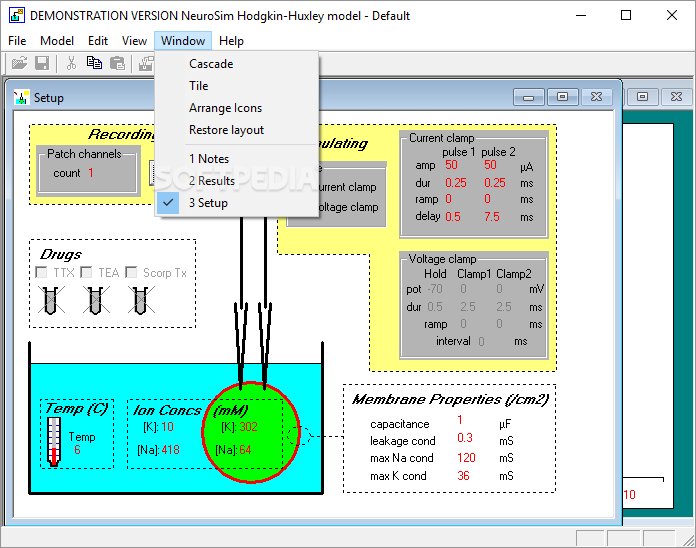Edit internal [K] concentration 302

(x=248, y=427)
